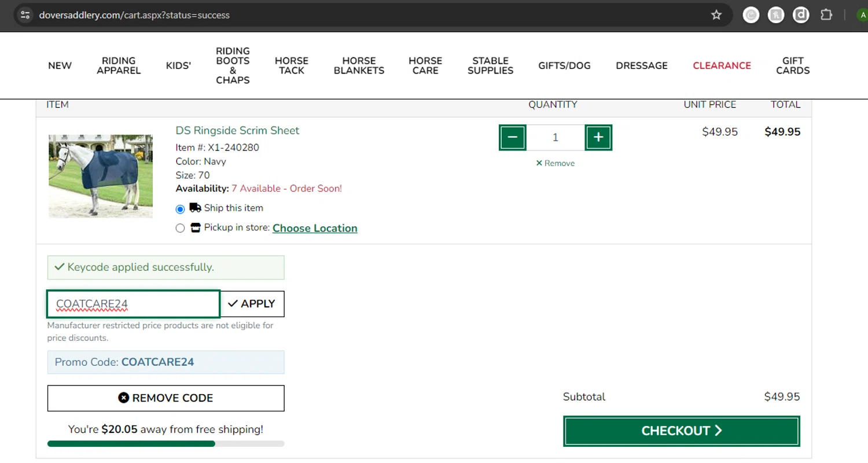
Task: Select the Ship this item option
Action: (x=180, y=209)
